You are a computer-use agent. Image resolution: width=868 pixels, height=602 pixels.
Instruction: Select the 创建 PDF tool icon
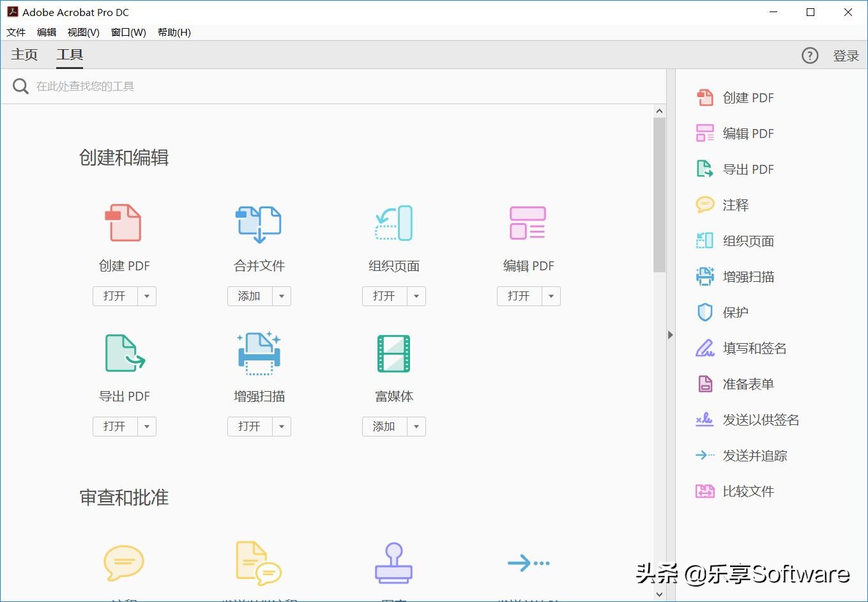[x=124, y=223]
